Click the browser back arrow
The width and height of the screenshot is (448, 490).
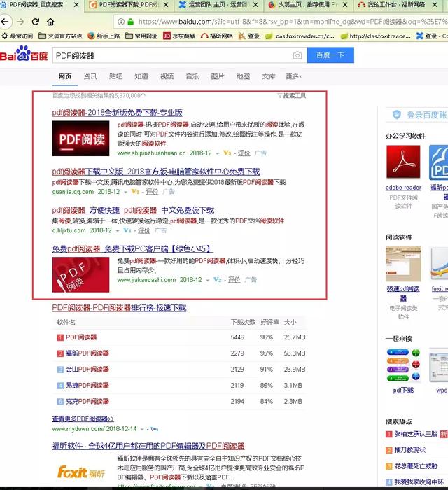[x=5, y=22]
